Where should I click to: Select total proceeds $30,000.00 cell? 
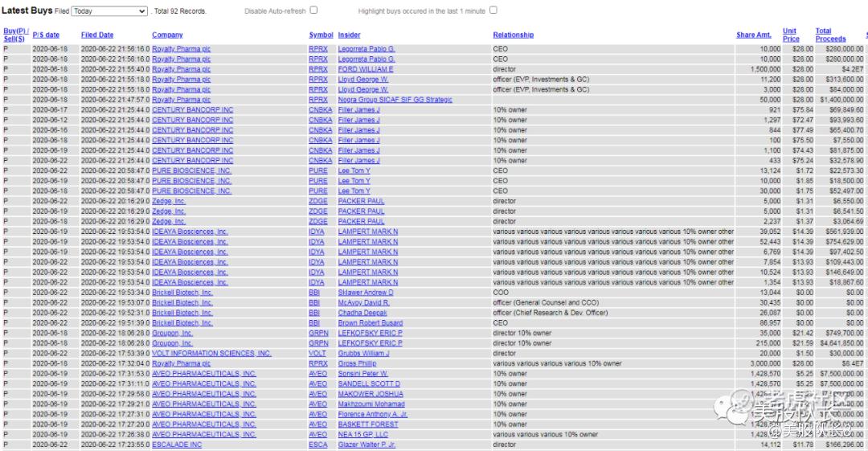coord(845,354)
